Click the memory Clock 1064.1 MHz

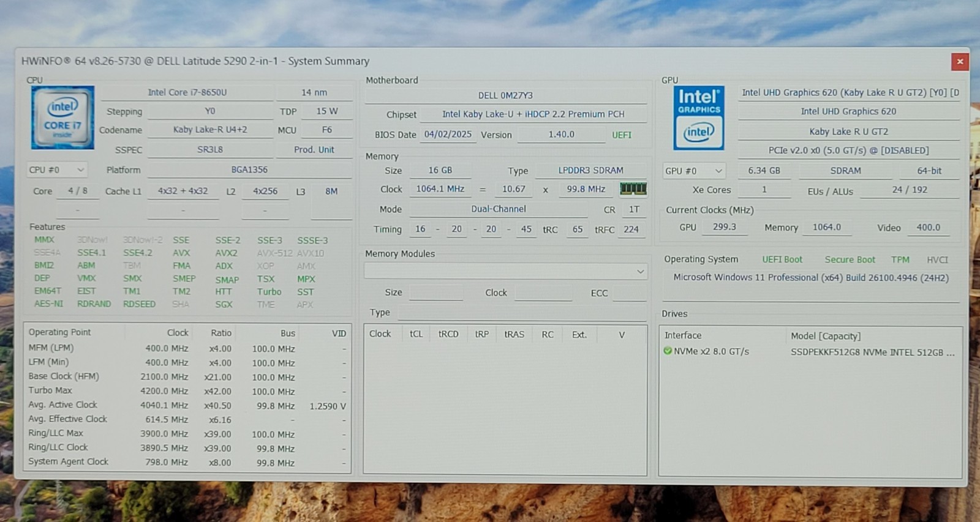[440, 189]
